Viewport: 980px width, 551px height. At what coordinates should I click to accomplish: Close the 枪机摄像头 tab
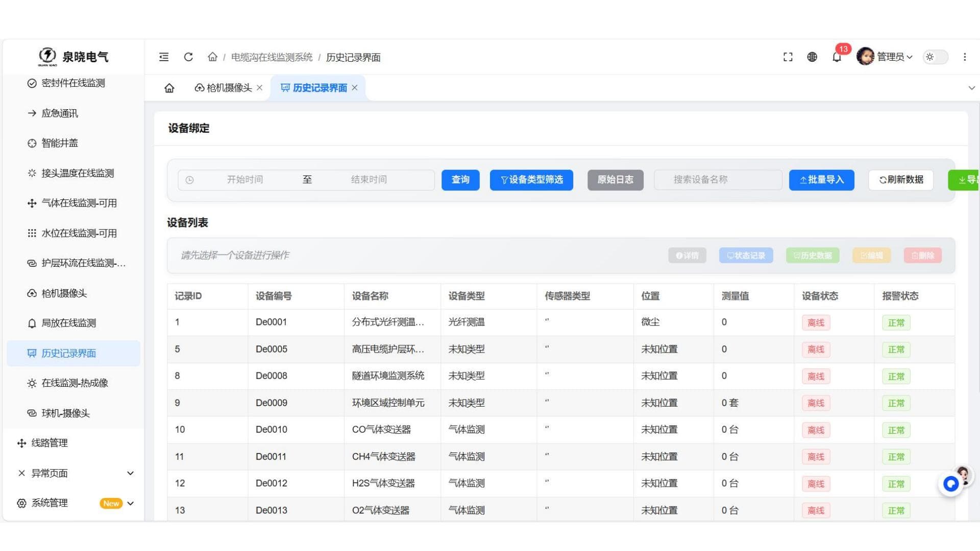click(x=259, y=88)
